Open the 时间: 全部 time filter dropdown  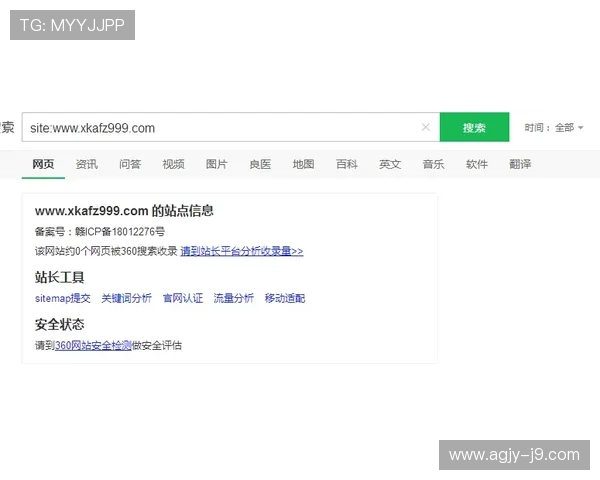[x=554, y=127]
